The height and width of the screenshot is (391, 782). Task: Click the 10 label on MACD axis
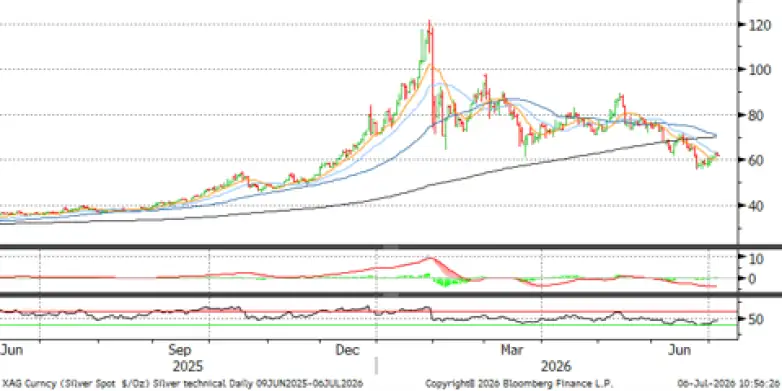pyautogui.click(x=756, y=258)
